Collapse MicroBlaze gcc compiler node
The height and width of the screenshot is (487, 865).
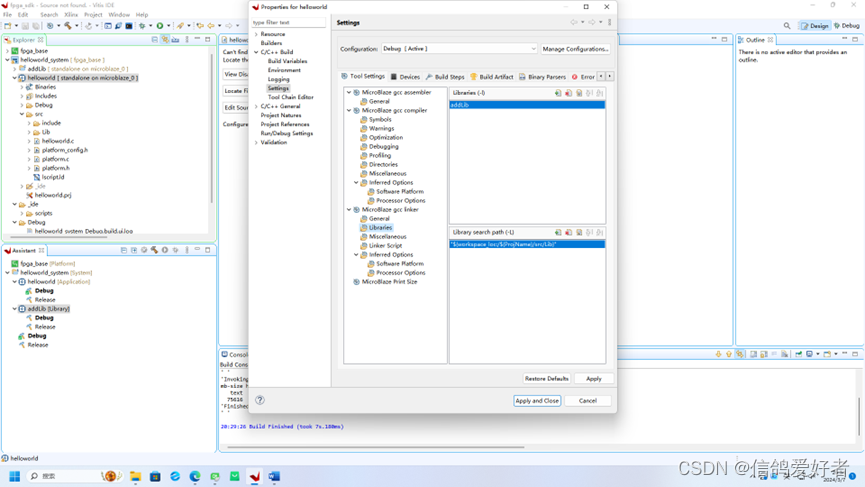click(x=349, y=111)
